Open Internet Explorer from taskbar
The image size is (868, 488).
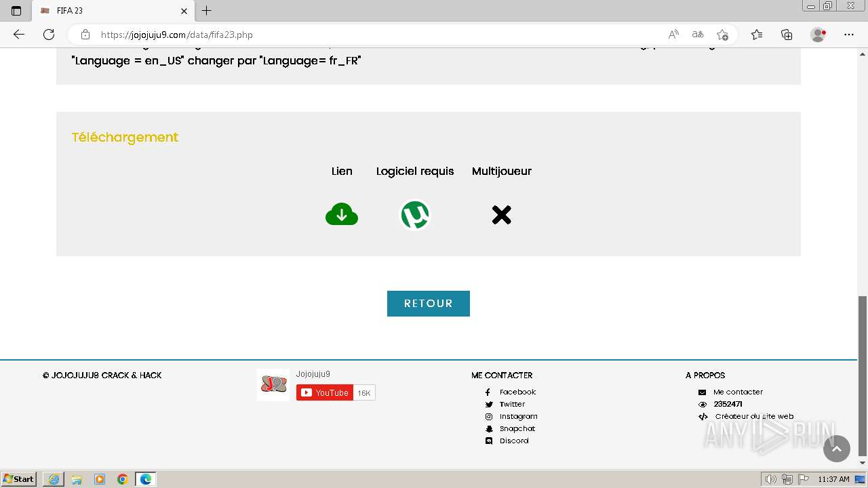click(x=54, y=479)
